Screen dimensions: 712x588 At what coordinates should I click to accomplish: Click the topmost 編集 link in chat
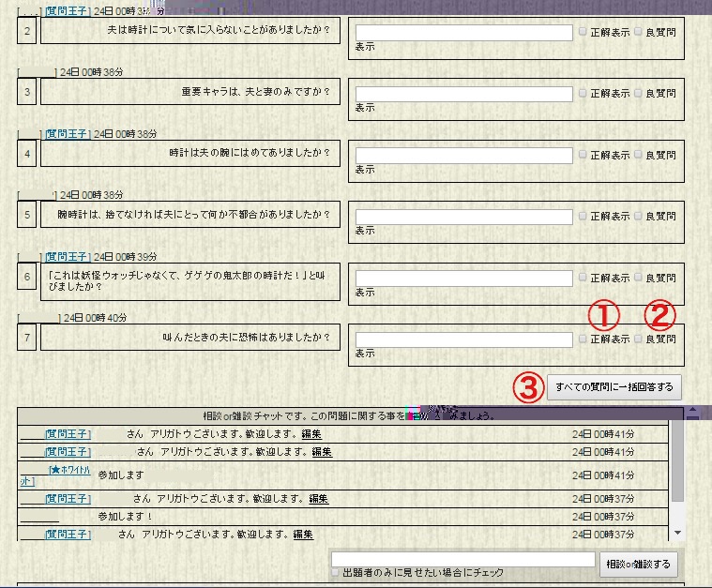pyautogui.click(x=311, y=434)
